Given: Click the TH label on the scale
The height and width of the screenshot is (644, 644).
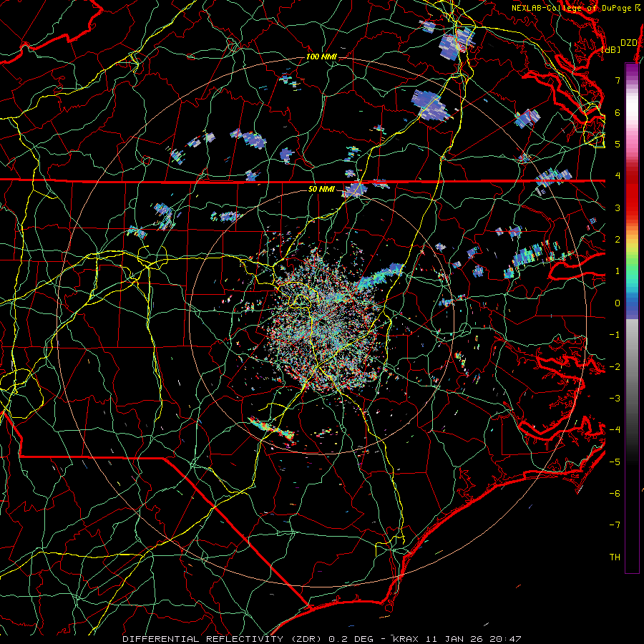Looking at the screenshot, I should pos(615,557).
